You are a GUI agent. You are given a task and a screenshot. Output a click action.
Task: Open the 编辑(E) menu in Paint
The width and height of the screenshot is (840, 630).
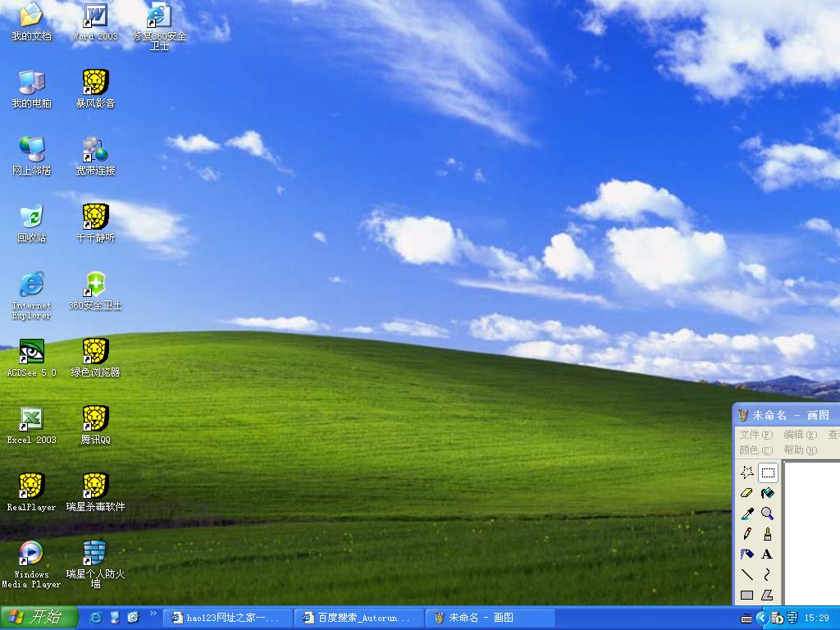pyautogui.click(x=801, y=435)
